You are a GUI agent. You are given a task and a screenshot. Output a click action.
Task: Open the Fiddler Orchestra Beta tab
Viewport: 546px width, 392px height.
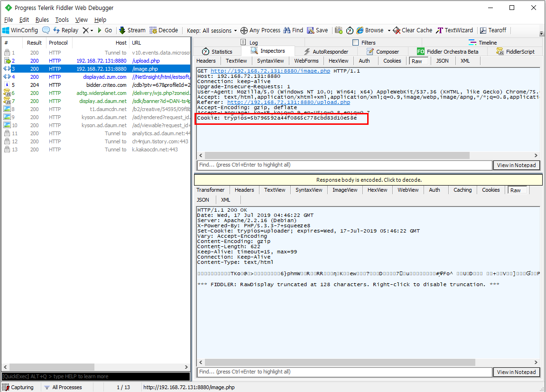tap(447, 52)
